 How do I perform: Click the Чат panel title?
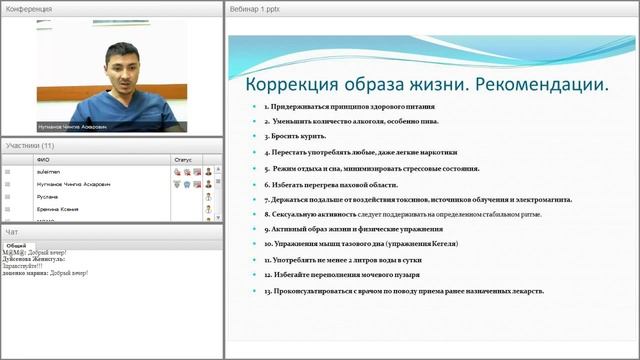[11, 231]
